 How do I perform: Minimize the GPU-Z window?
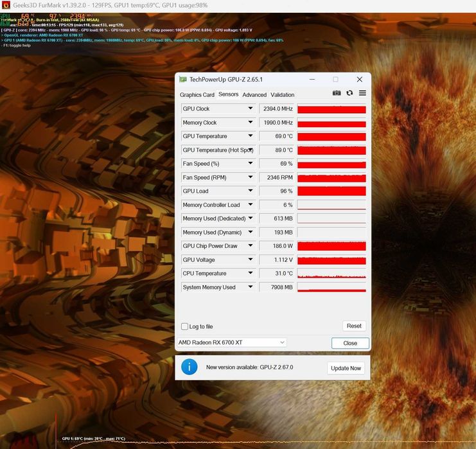(312, 79)
